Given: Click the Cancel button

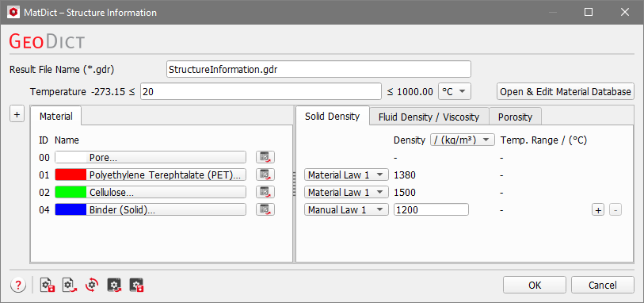Looking at the screenshot, I should pyautogui.click(x=603, y=285).
